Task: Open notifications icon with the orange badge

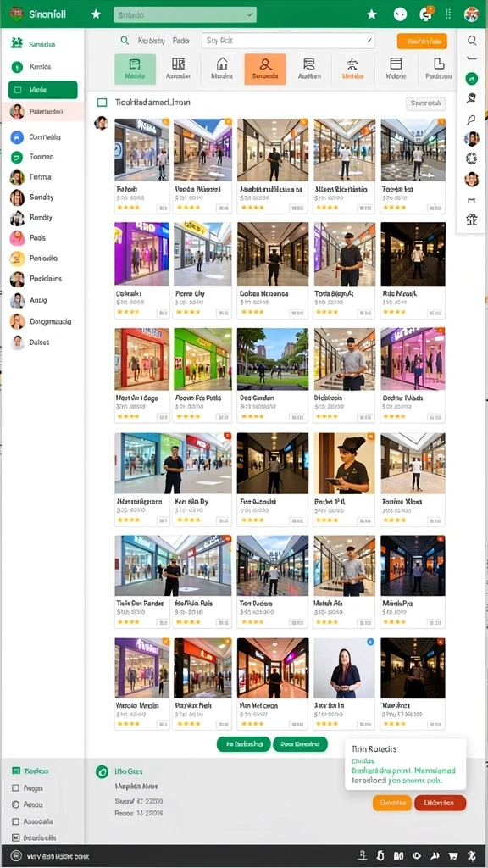Action: coord(426,14)
